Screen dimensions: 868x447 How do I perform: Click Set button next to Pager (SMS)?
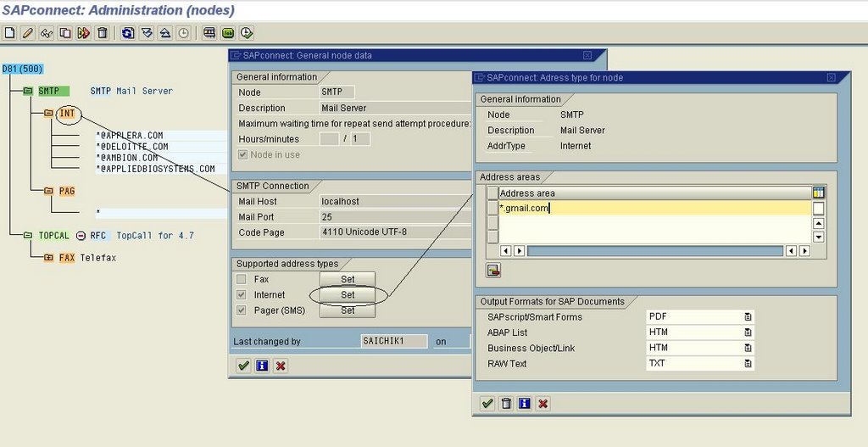click(x=348, y=310)
